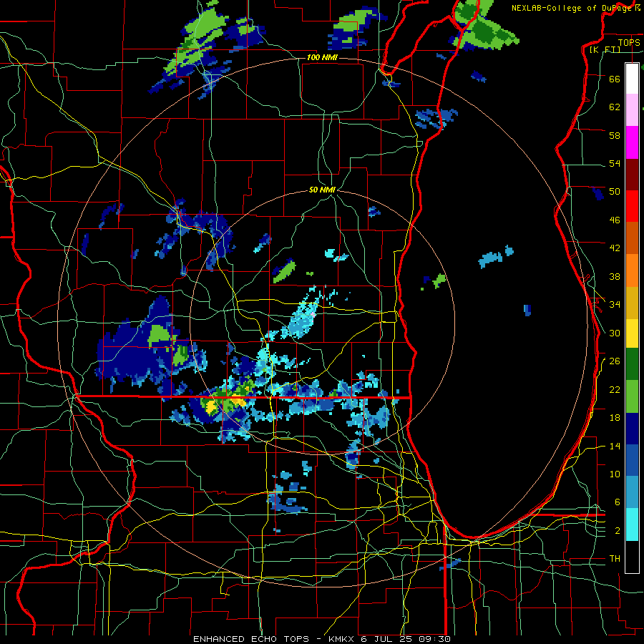Select the dark red legend swatch
This screenshot has height=644, width=644.
click(x=632, y=175)
